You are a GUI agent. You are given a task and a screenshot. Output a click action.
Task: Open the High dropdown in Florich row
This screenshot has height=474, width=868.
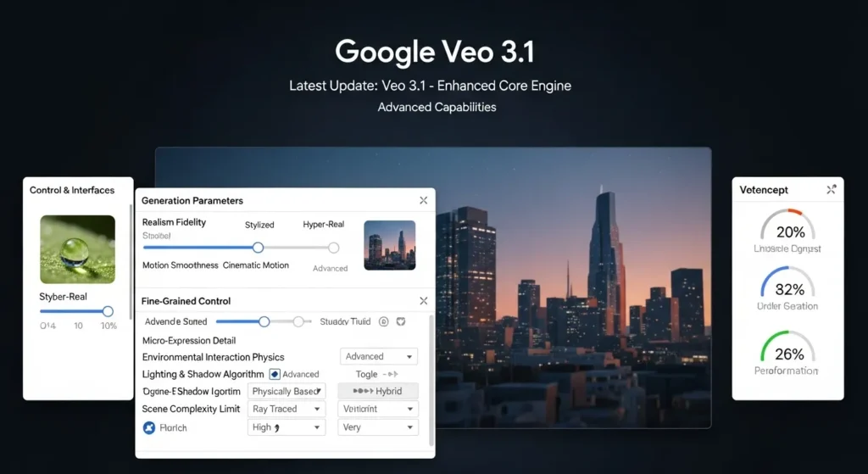[287, 427]
